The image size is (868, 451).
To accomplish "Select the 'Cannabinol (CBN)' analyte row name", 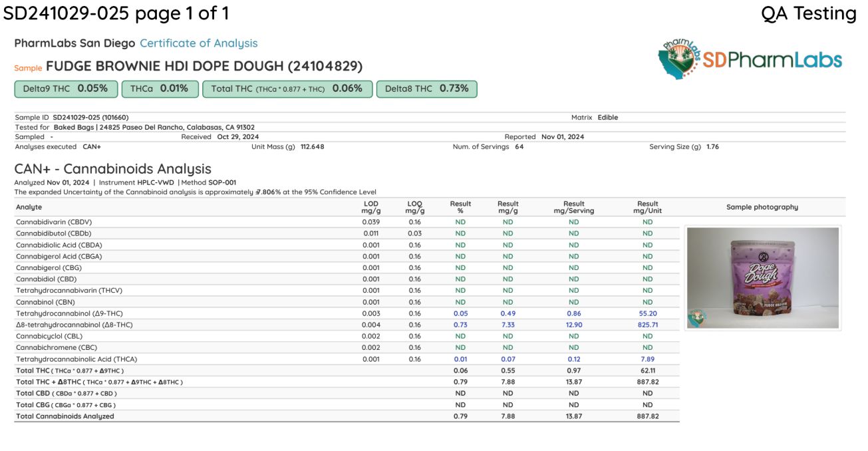I will point(45,302).
